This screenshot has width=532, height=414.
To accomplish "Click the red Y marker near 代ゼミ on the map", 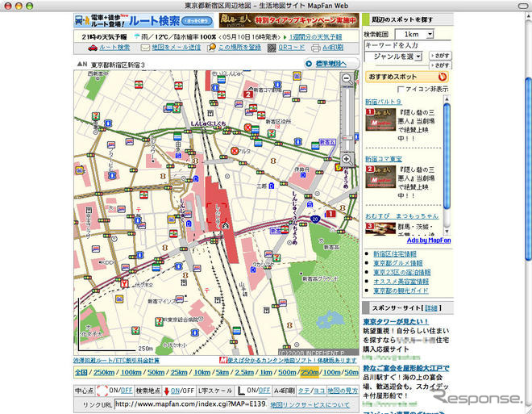I will click(x=124, y=283).
